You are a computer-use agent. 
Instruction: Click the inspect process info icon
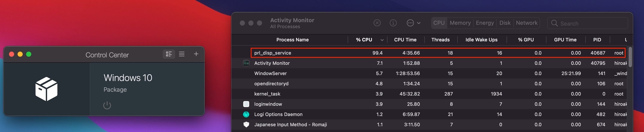click(393, 23)
